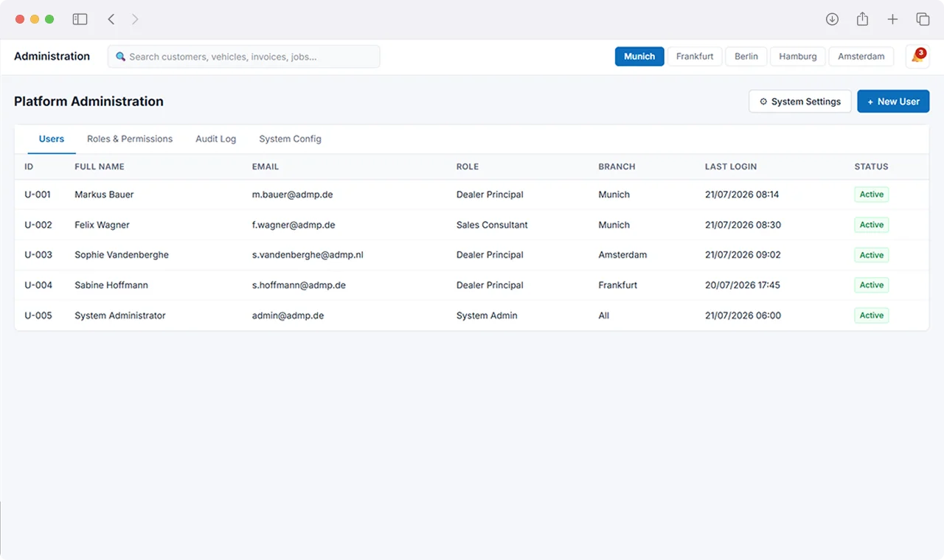Click the System Admin role cell

[x=487, y=315]
